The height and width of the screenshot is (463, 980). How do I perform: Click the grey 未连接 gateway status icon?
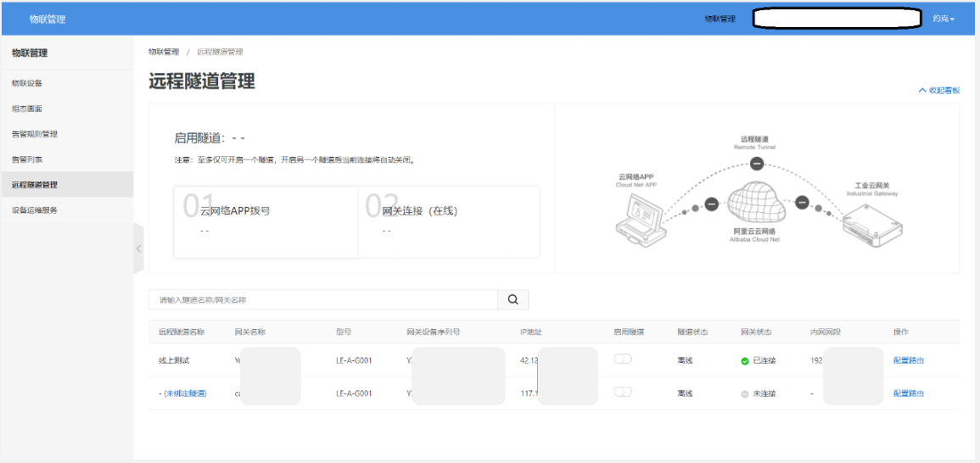(745, 393)
